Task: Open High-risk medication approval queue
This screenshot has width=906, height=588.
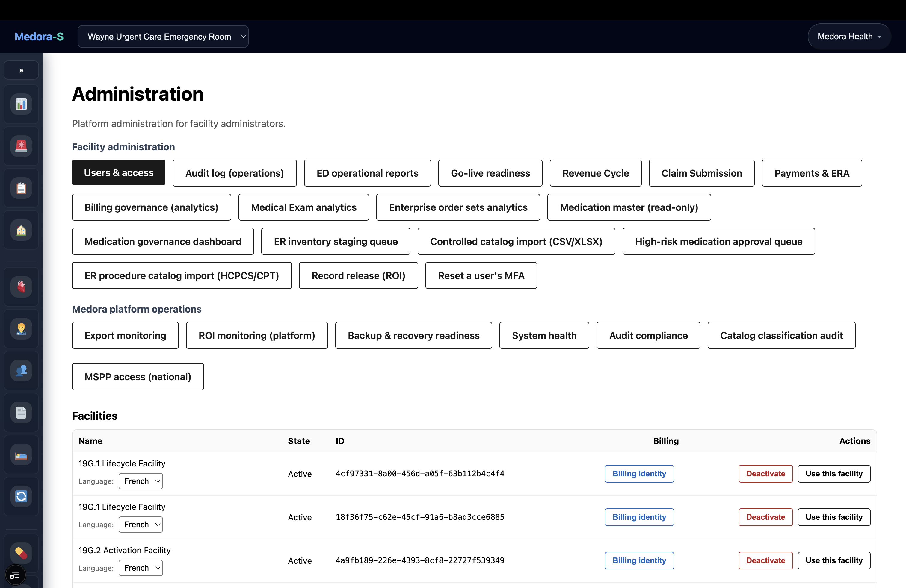Action: [x=719, y=242]
